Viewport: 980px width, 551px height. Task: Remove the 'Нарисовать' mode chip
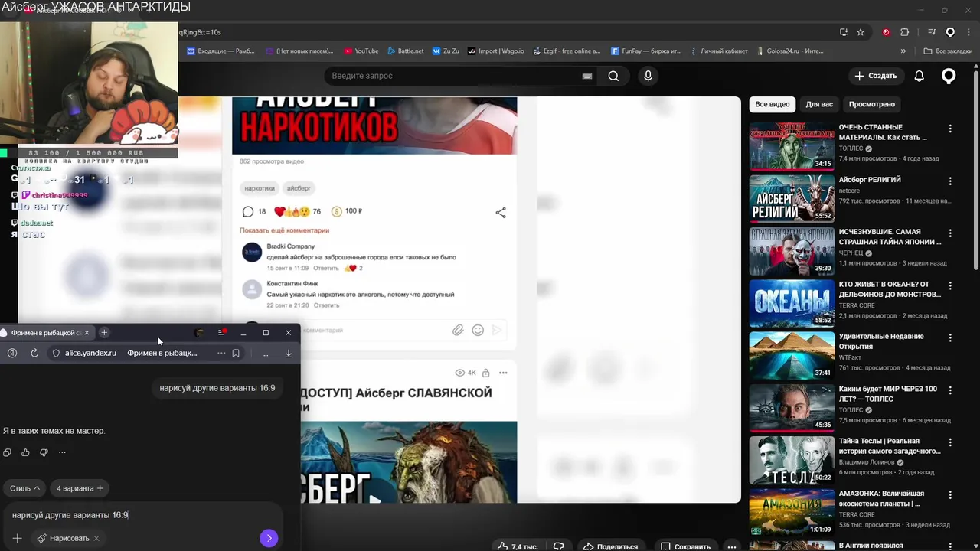pyautogui.click(x=96, y=538)
